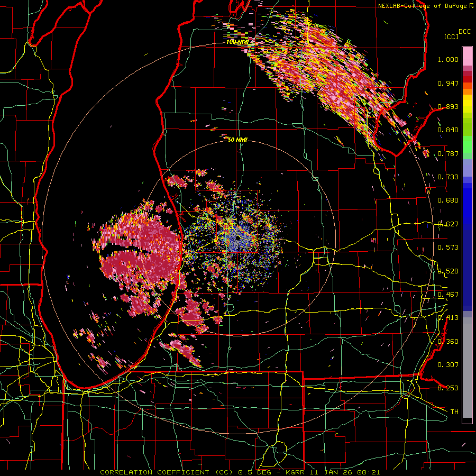Click the KGRR radar site identifier
This screenshot has width=476, height=476.
tap(295, 472)
